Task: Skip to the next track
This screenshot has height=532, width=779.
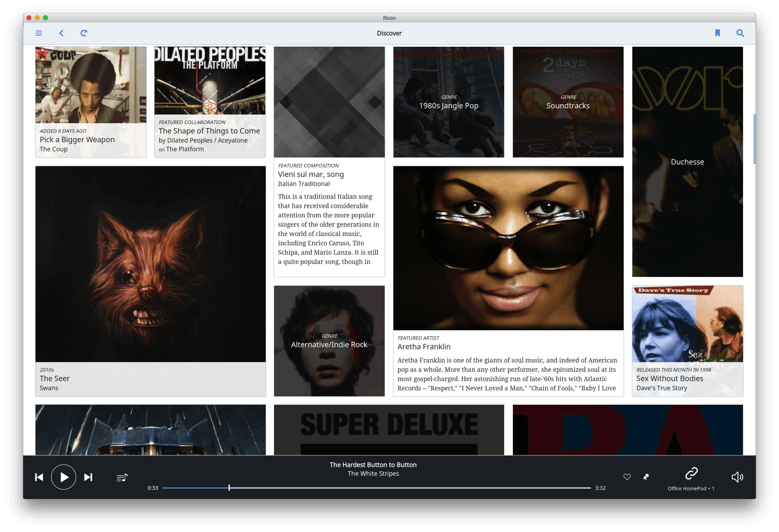Action: tap(88, 477)
